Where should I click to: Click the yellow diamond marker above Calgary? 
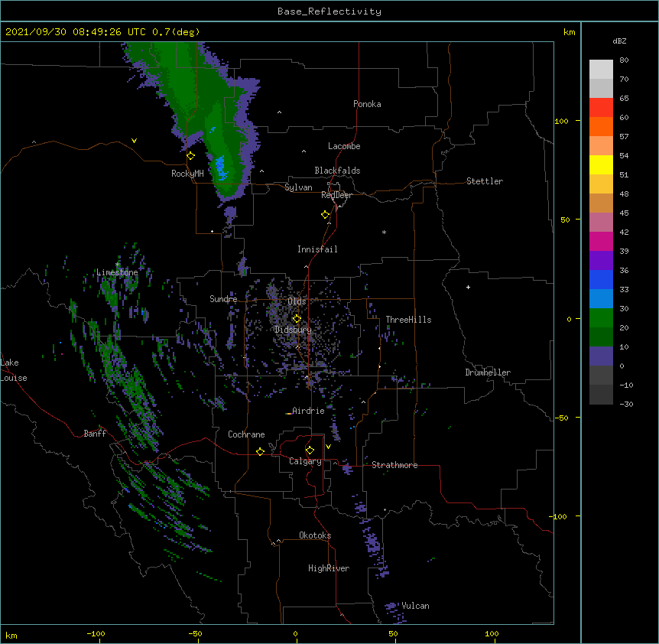tap(310, 450)
